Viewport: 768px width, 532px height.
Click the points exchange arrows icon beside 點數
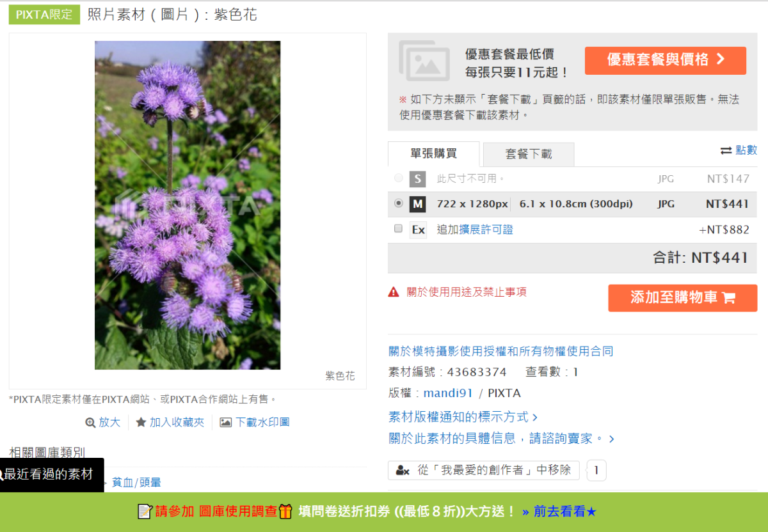point(729,150)
